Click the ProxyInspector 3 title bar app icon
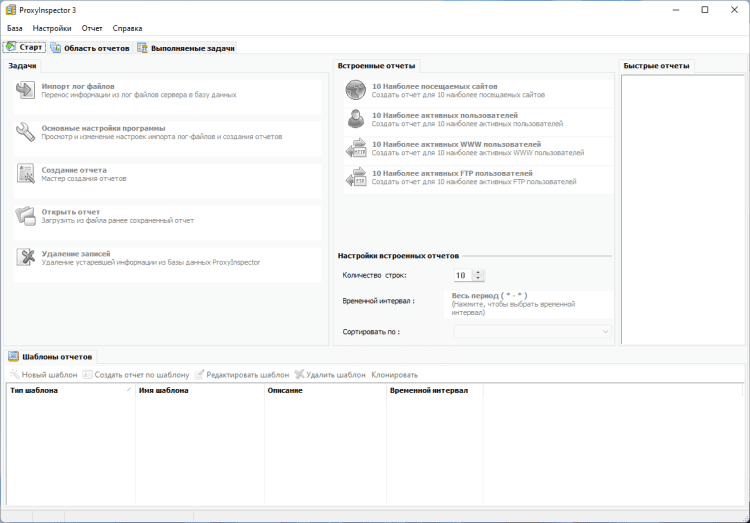The height and width of the screenshot is (523, 750). click(11, 10)
